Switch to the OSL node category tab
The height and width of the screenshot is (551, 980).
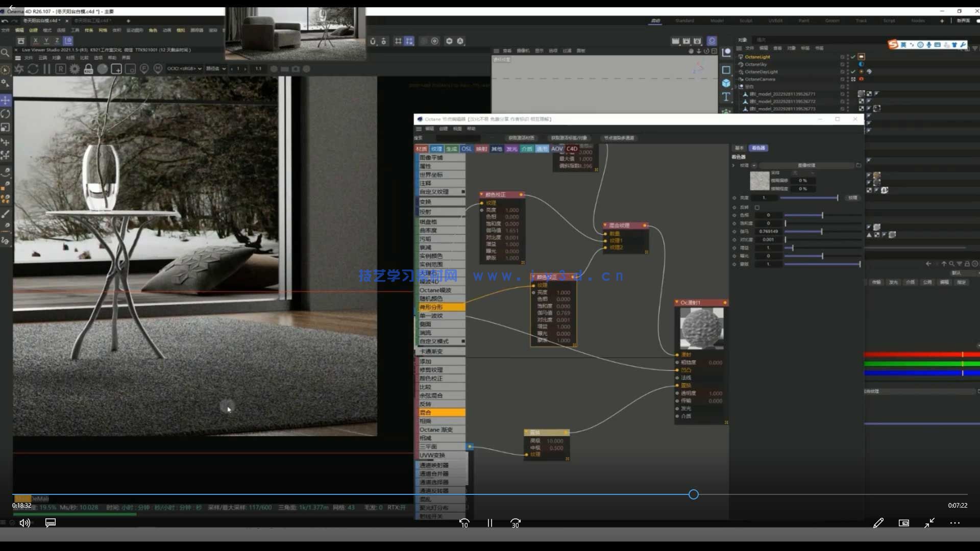coord(466,149)
